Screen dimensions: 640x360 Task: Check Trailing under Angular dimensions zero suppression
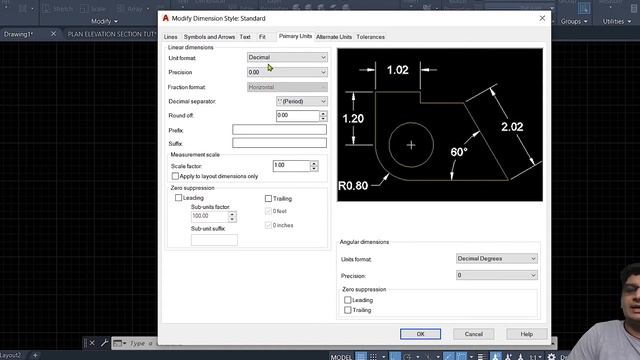click(348, 310)
